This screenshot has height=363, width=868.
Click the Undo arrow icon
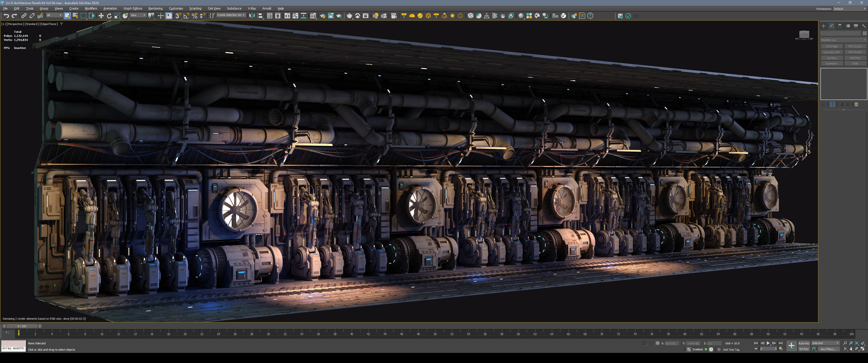(6, 16)
